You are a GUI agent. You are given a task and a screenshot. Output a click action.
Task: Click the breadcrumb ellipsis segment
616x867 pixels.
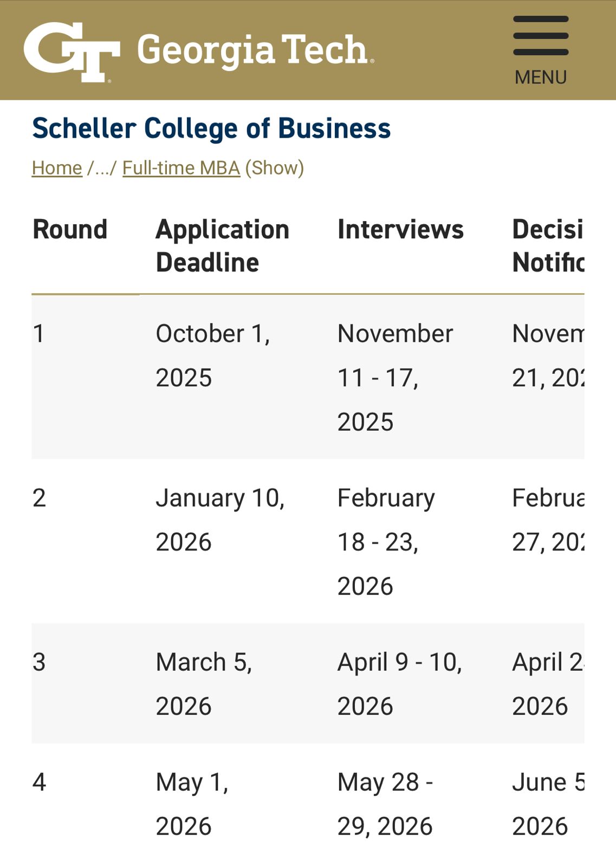(102, 168)
